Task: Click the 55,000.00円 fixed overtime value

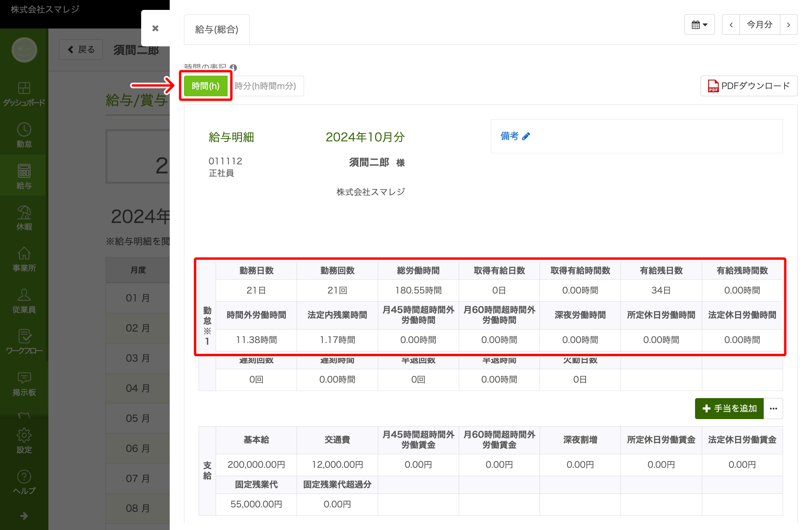Action: (x=257, y=504)
